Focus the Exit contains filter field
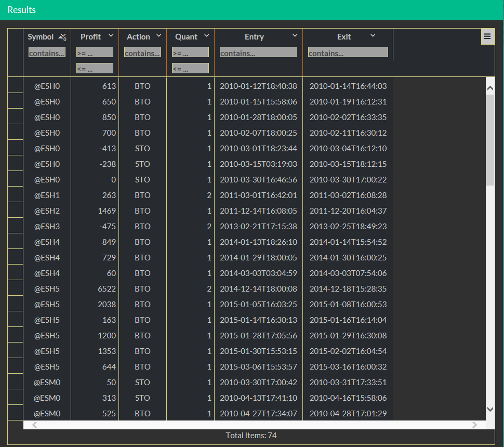This screenshot has height=447, width=504. click(x=348, y=52)
